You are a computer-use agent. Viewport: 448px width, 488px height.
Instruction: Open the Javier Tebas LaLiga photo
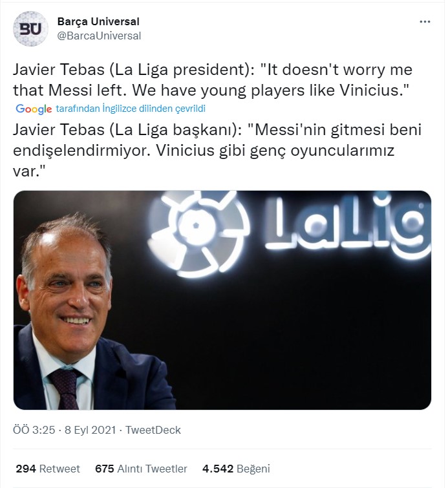[x=222, y=300]
